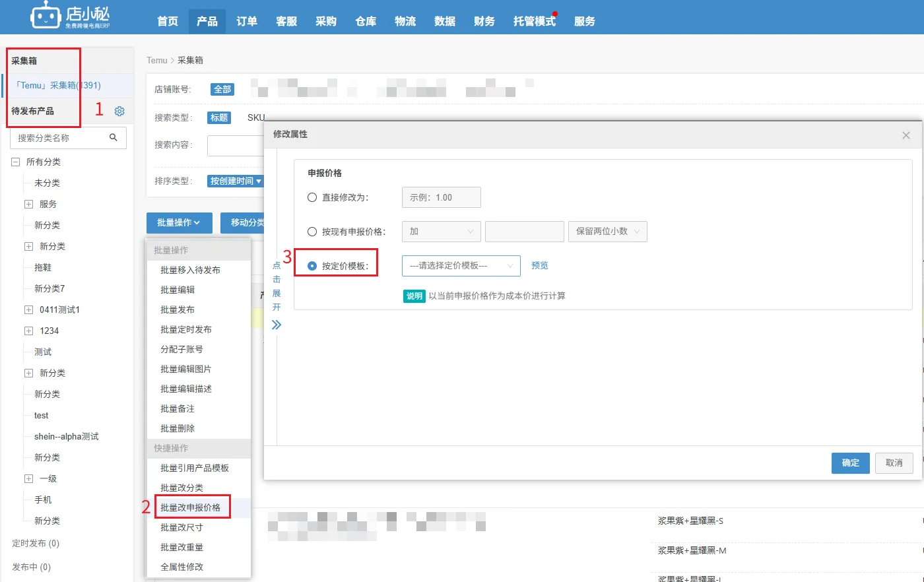Image resolution: width=924 pixels, height=582 pixels.
Task: Open category settings gear icon
Action: tap(119, 112)
